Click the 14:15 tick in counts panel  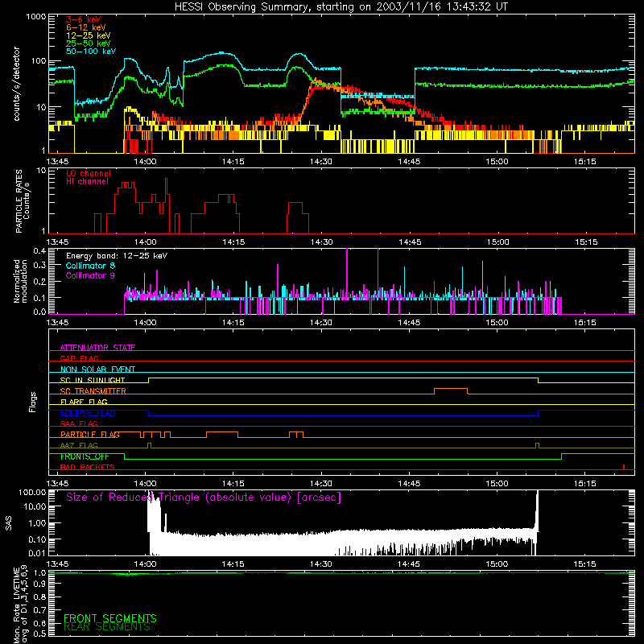click(233, 162)
